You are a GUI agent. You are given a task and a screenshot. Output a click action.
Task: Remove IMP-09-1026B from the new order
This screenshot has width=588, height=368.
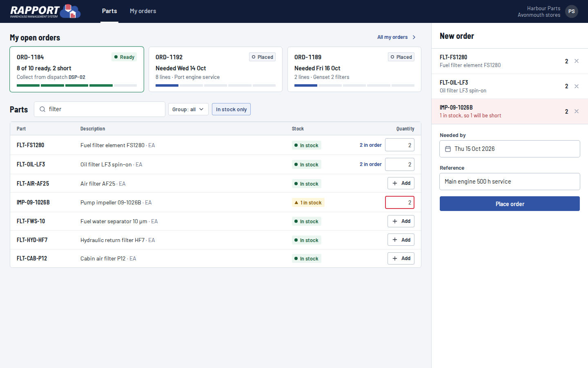577,111
